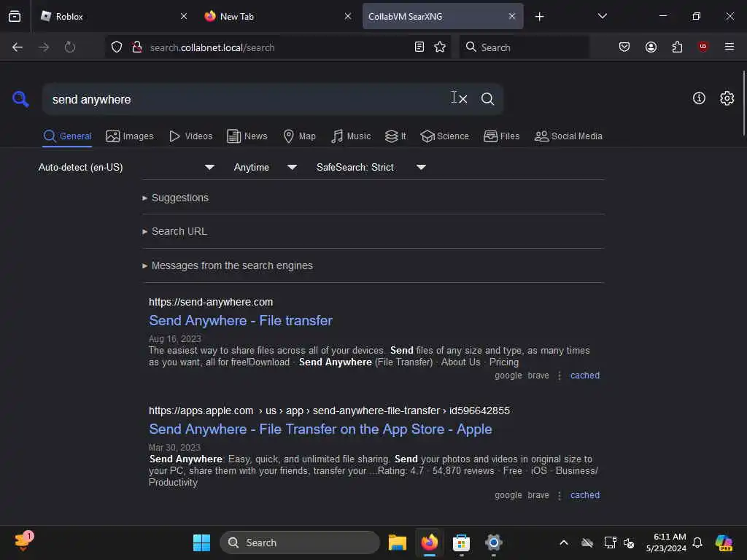This screenshot has width=747, height=560.
Task: List all tabs dropdown arrow
Action: tap(602, 16)
